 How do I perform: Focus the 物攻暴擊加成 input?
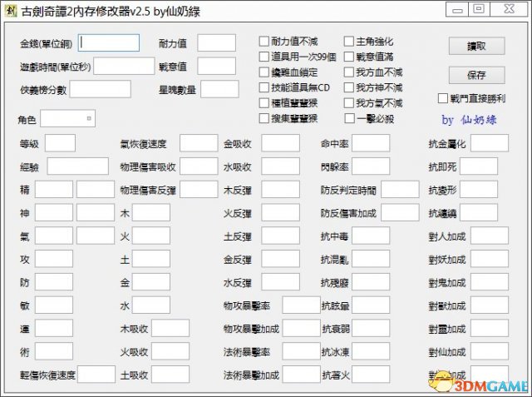pos(301,328)
